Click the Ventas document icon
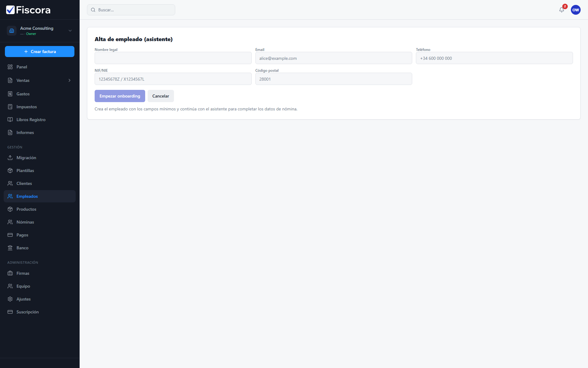This screenshot has width=588, height=368. click(x=10, y=80)
